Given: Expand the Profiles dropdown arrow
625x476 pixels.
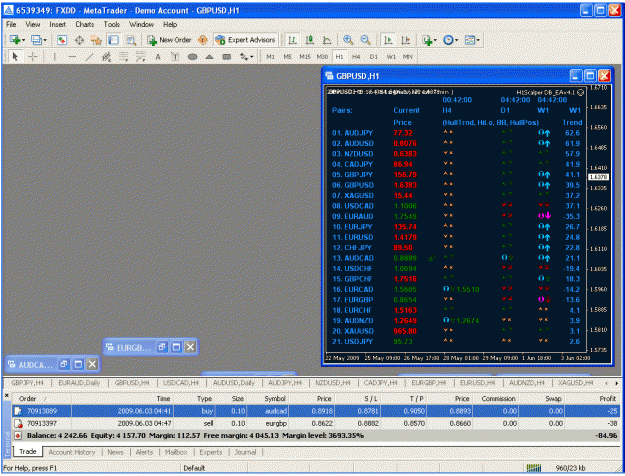Looking at the screenshot, I should point(45,40).
